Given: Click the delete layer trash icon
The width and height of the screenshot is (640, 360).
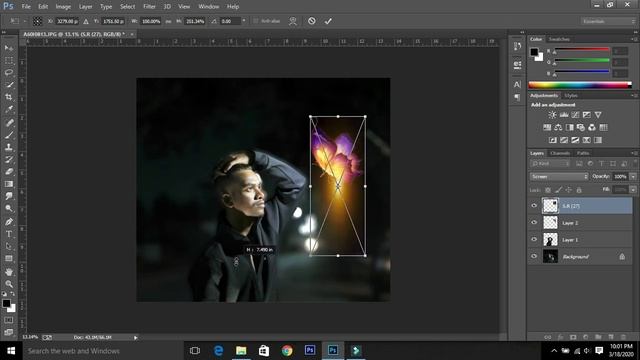Looking at the screenshot, I should point(623,337).
